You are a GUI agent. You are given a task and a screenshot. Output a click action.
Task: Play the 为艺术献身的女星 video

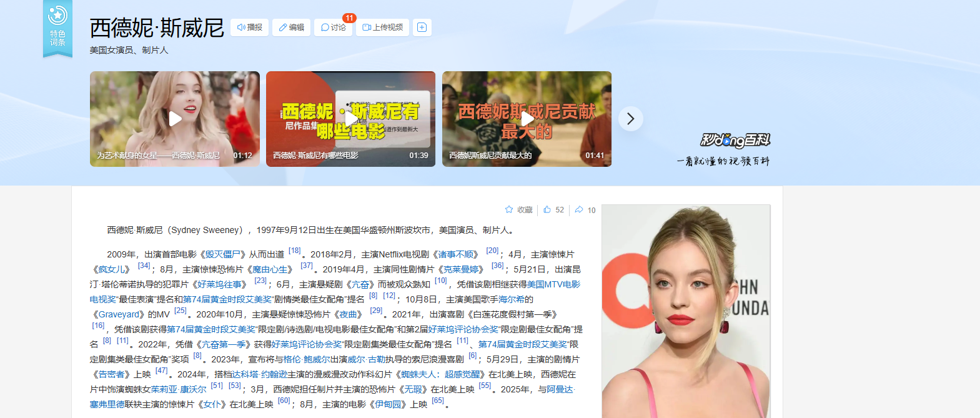click(x=175, y=119)
